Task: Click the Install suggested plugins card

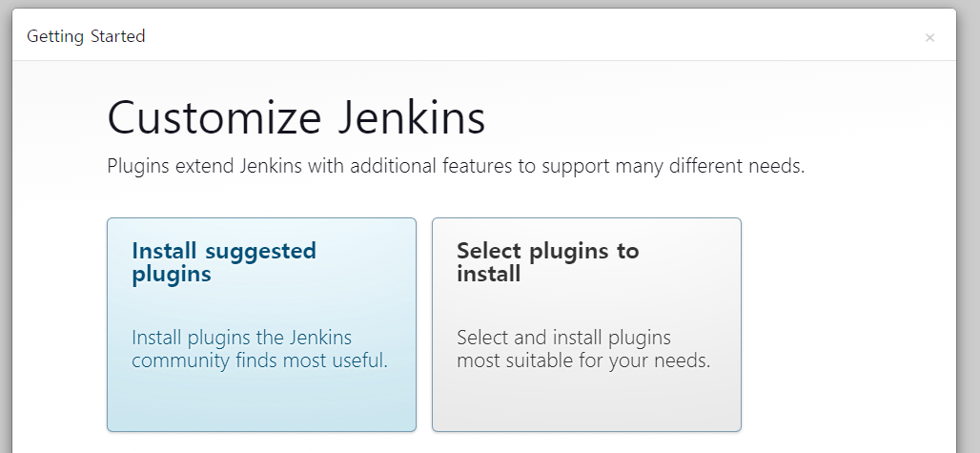Action: tap(261, 324)
